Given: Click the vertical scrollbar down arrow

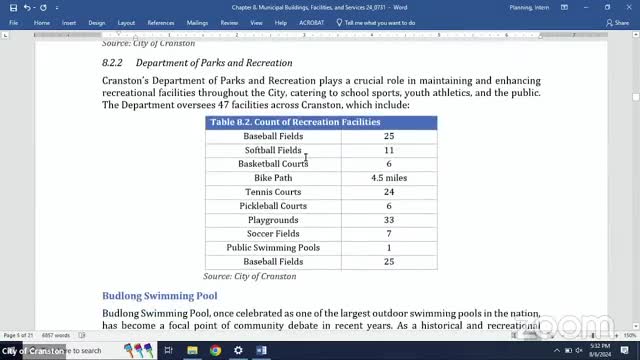Looking at the screenshot, I should 636,326.
